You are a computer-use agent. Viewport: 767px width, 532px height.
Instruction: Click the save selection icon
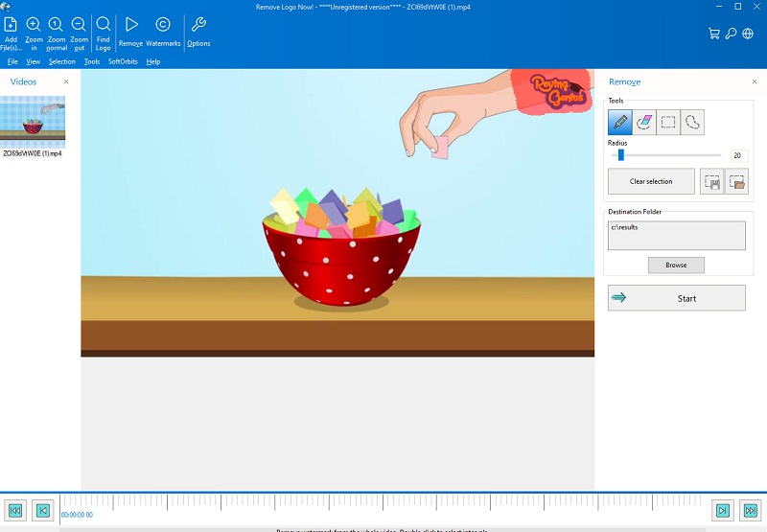(711, 181)
